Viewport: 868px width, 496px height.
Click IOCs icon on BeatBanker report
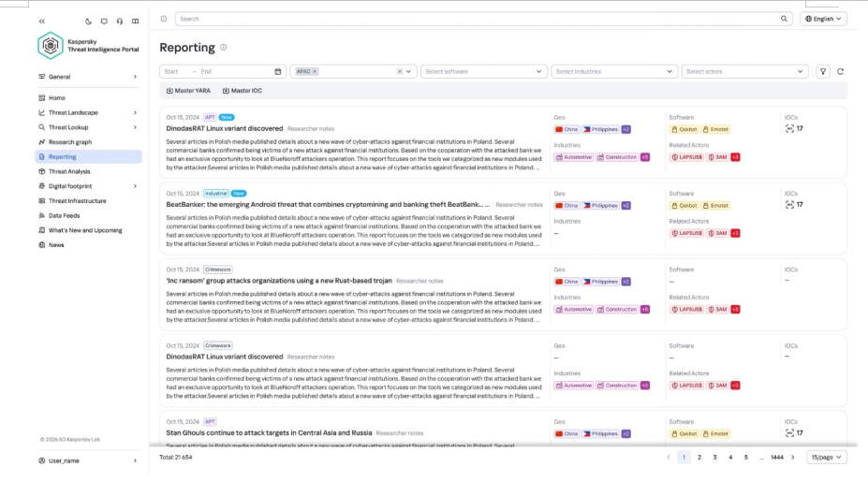click(x=789, y=205)
